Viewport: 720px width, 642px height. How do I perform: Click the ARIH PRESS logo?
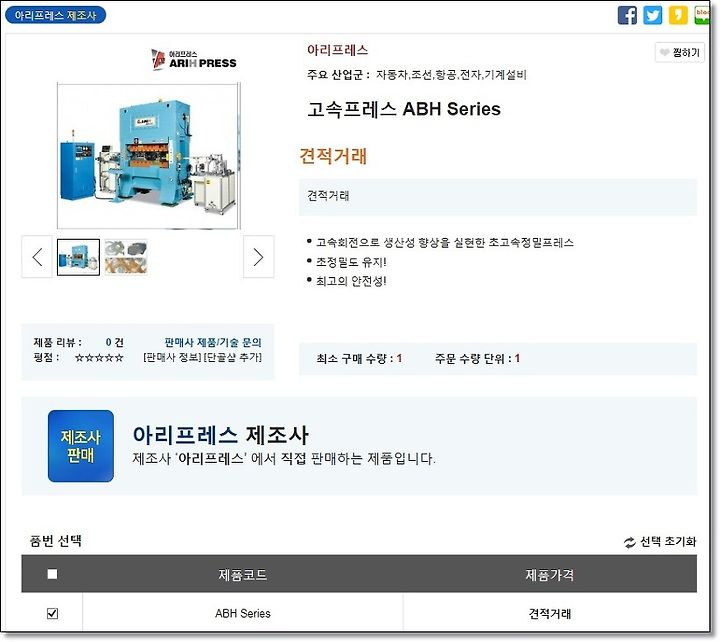(x=194, y=60)
